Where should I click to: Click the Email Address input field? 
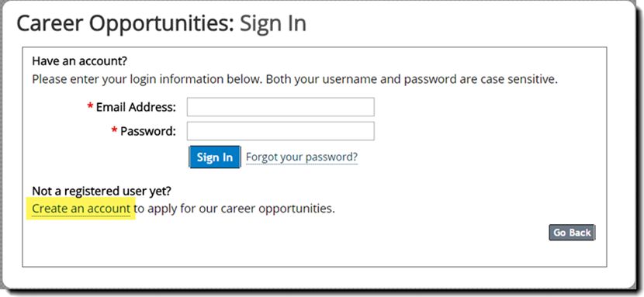[281, 107]
